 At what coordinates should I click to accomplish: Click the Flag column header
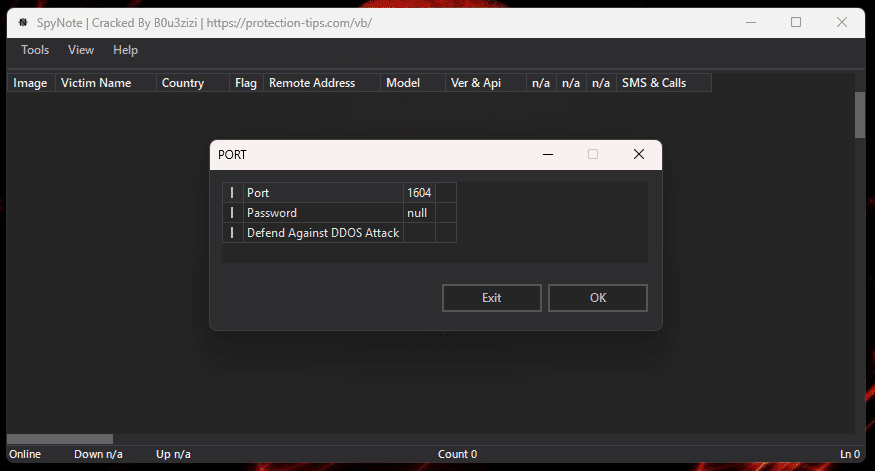(x=246, y=83)
